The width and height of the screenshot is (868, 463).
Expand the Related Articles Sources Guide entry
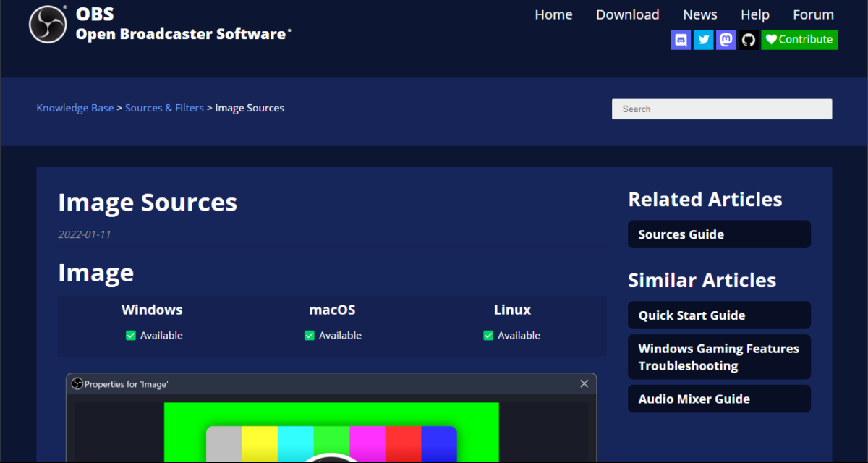(719, 234)
